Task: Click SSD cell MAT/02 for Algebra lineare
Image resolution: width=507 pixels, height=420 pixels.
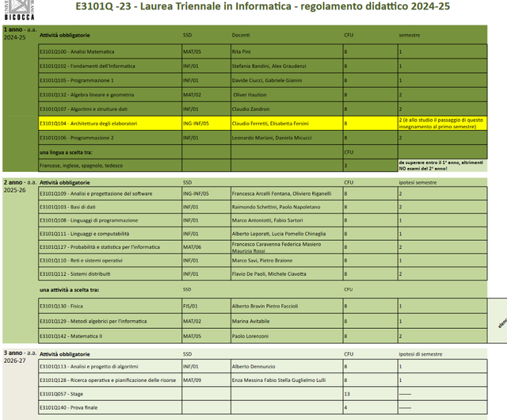Action: (x=206, y=95)
